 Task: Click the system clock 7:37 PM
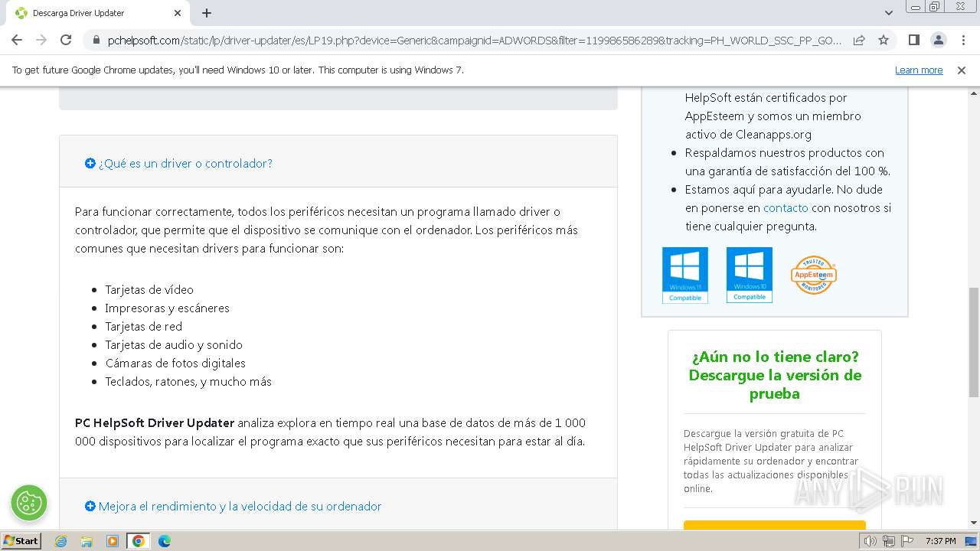point(940,541)
